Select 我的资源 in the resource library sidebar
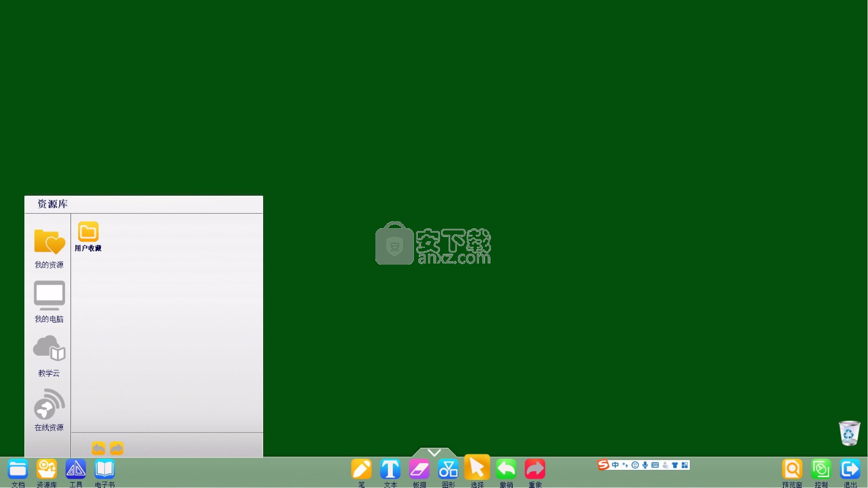The image size is (868, 488). click(49, 249)
